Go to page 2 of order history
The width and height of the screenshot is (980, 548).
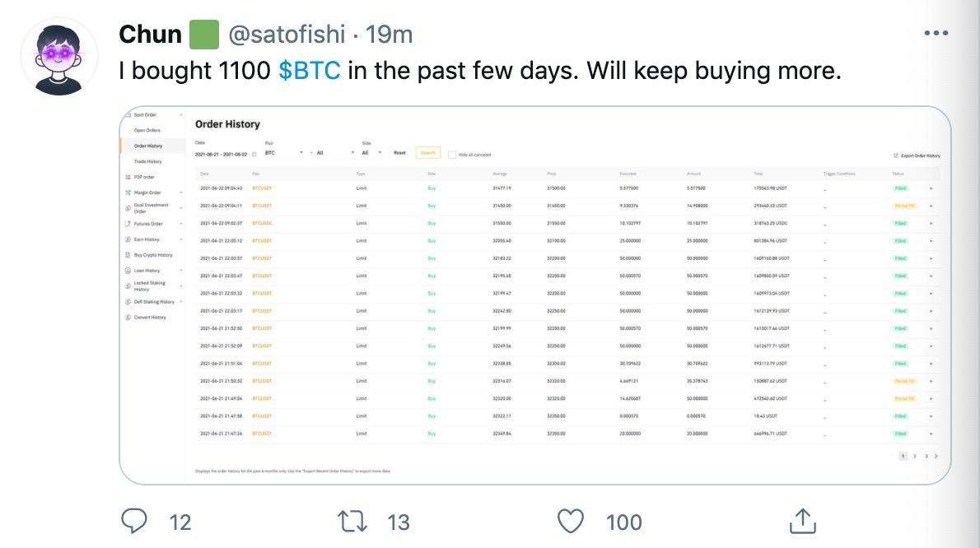914,455
